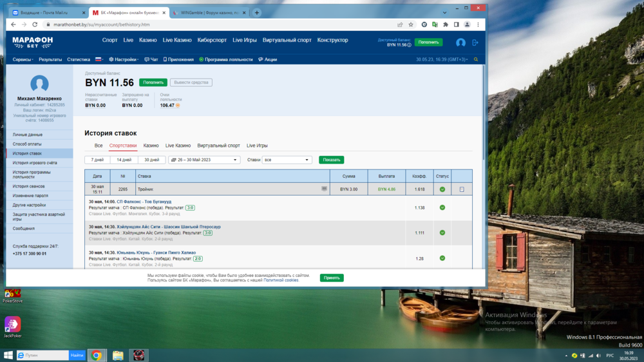Expand the Ставки filter dropdown
This screenshot has width=644, height=362.
[x=287, y=160]
